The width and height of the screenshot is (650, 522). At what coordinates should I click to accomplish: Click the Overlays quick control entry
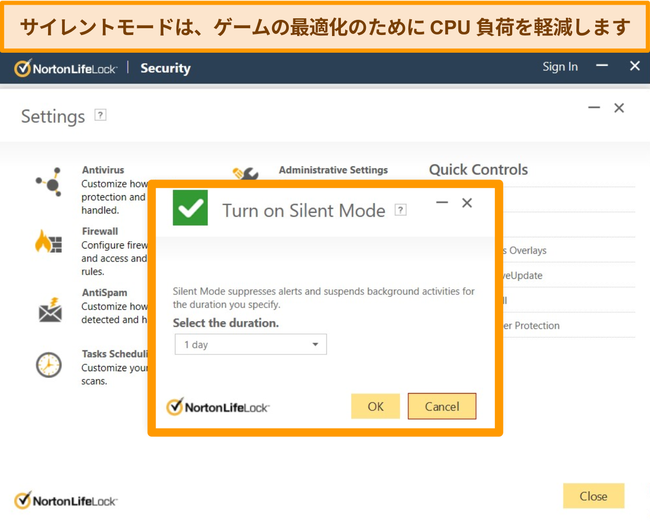[x=525, y=250]
